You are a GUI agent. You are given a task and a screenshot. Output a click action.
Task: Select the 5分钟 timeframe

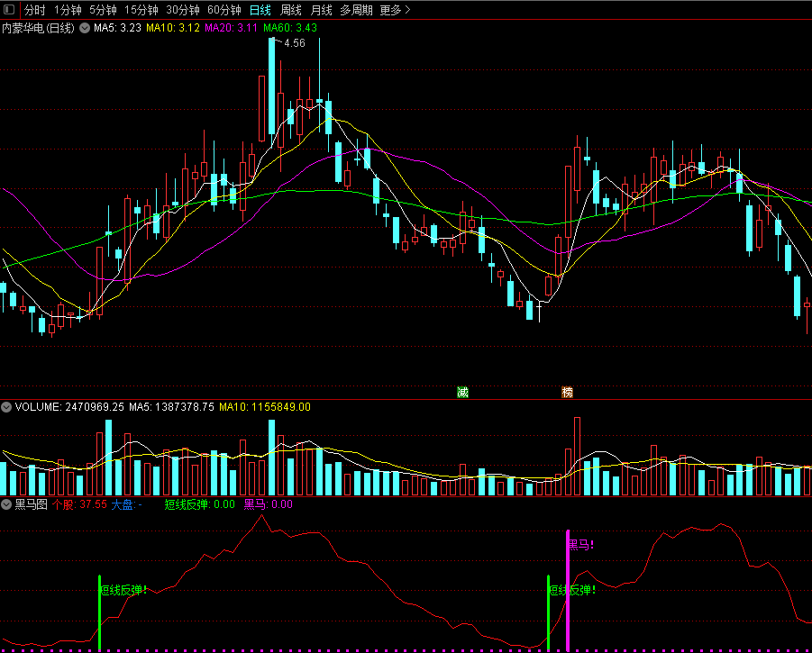pyautogui.click(x=103, y=10)
